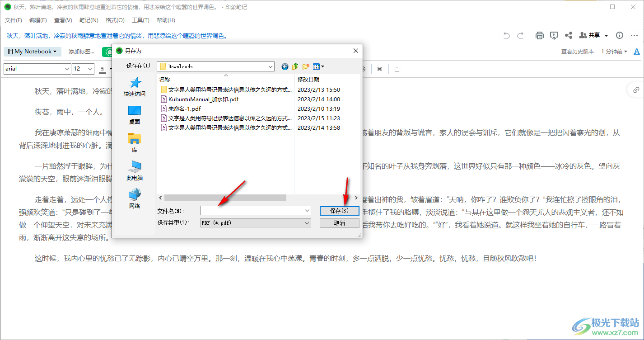This screenshot has width=644, height=340.
Task: Select 网络 in the dialog sidebar
Action: pos(135,199)
